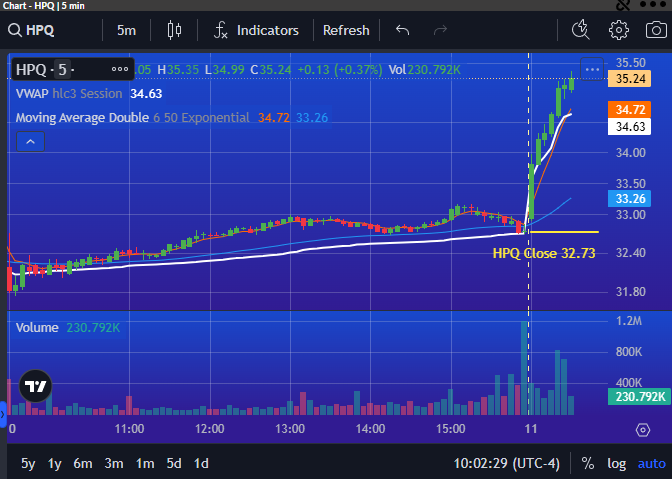Image resolution: width=672 pixels, height=479 pixels.
Task: Set range to 3m
Action: coord(114,464)
